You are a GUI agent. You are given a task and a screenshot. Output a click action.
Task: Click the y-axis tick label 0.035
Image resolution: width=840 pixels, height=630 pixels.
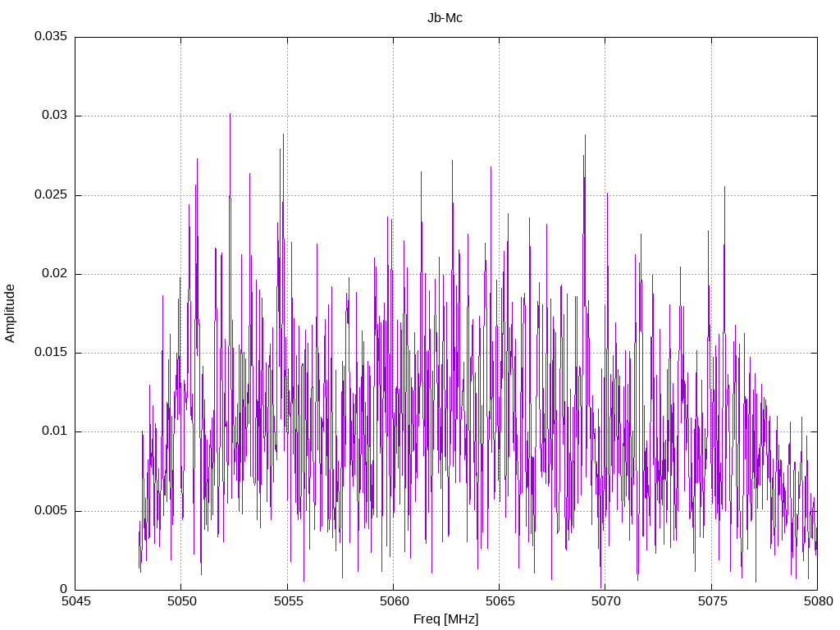tap(51, 36)
